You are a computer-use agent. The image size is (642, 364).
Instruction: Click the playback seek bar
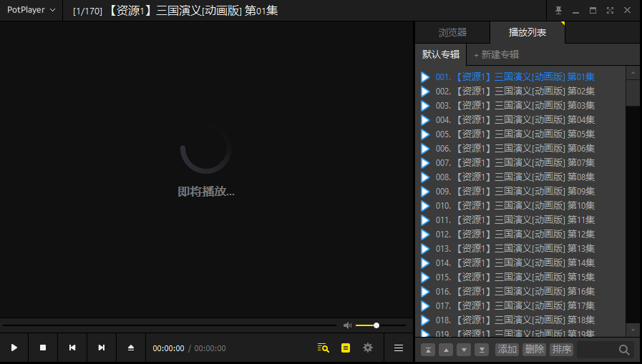[170, 325]
